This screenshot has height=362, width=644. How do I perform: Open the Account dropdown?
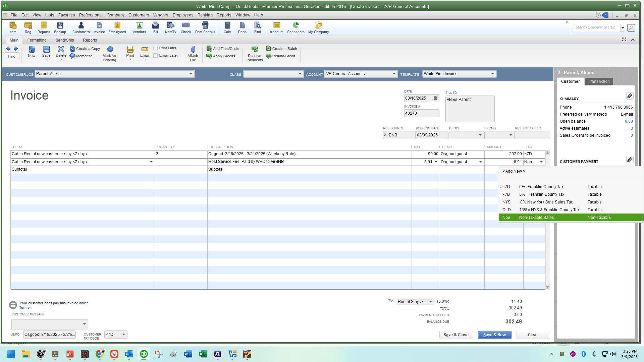394,74
